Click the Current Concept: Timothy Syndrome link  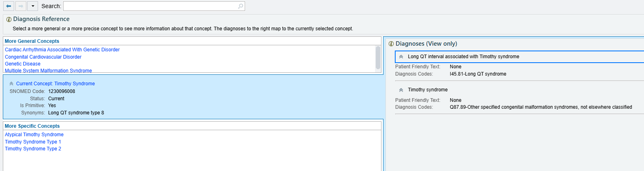click(55, 84)
